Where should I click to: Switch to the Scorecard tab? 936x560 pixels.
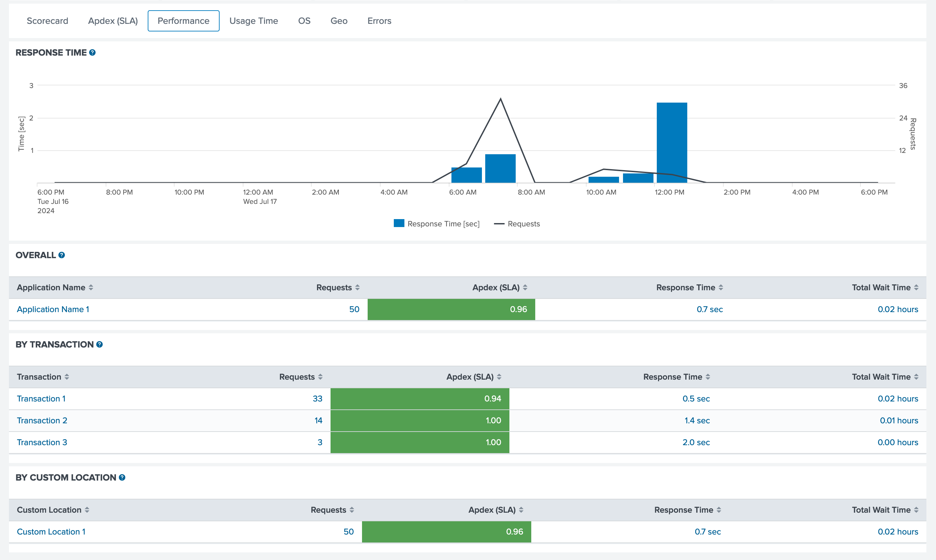pos(48,21)
